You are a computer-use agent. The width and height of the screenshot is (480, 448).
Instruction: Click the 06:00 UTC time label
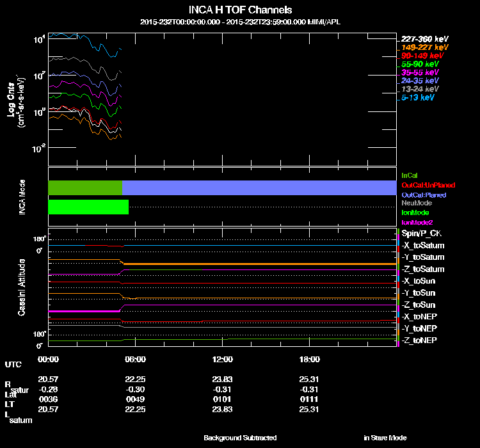(135, 359)
